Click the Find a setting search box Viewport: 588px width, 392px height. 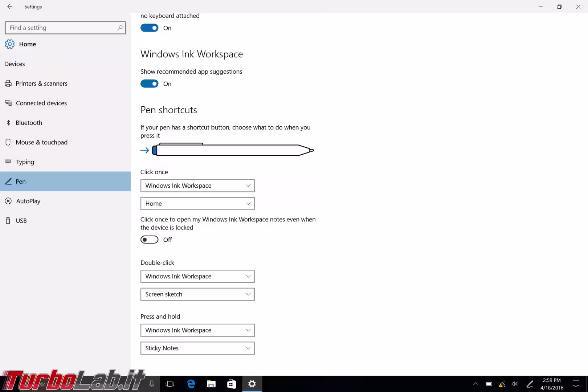(65, 28)
